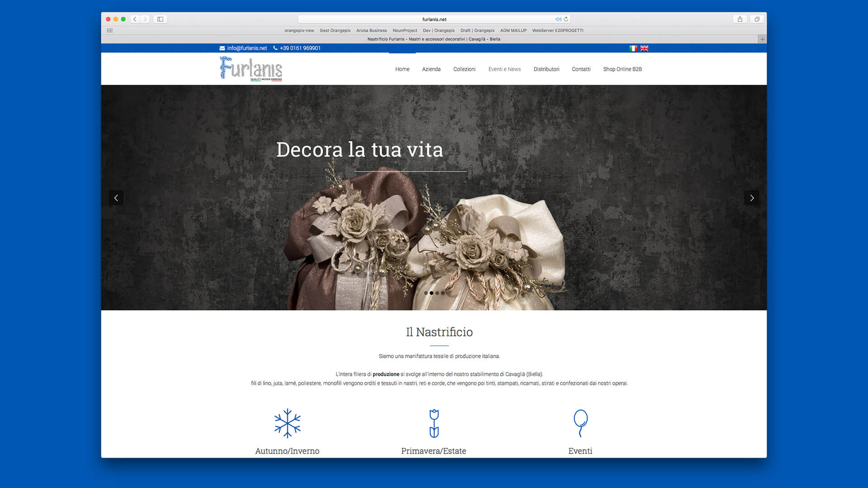Click the info@furlanis.net email link
The height and width of the screenshot is (488, 868).
click(247, 48)
